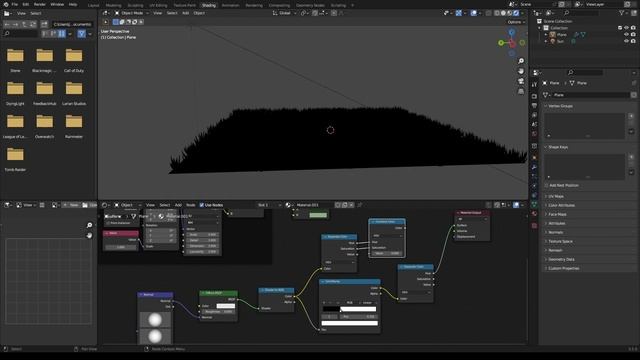Open the Tool properties tab icon
Screen dimensions: 640x360
[534, 84]
